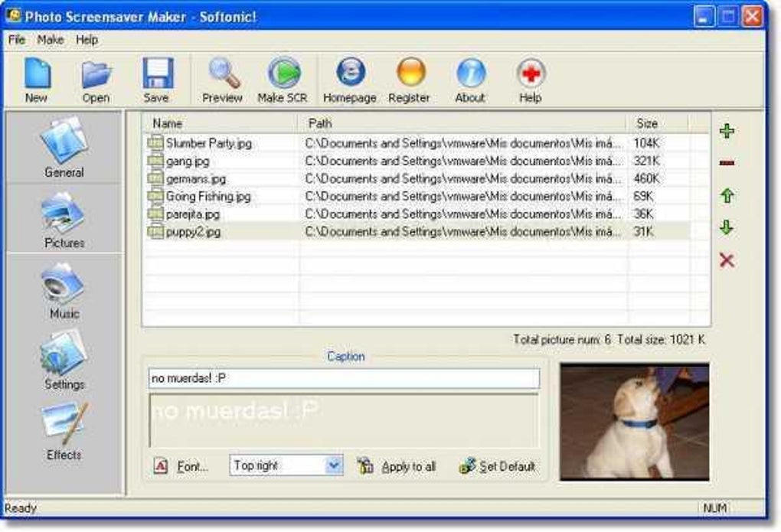Build the screensaver using Make SCR
Image resolution: width=781 pixels, height=532 pixels.
(x=282, y=77)
